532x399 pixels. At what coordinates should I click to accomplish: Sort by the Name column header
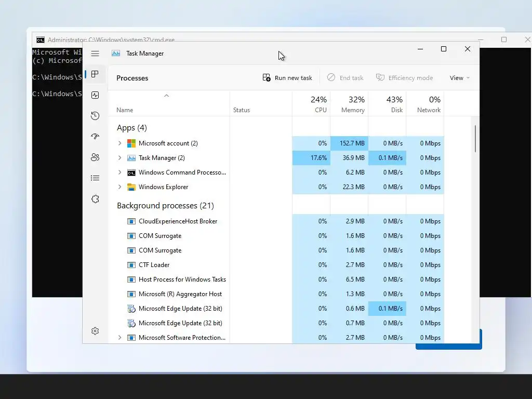point(169,104)
